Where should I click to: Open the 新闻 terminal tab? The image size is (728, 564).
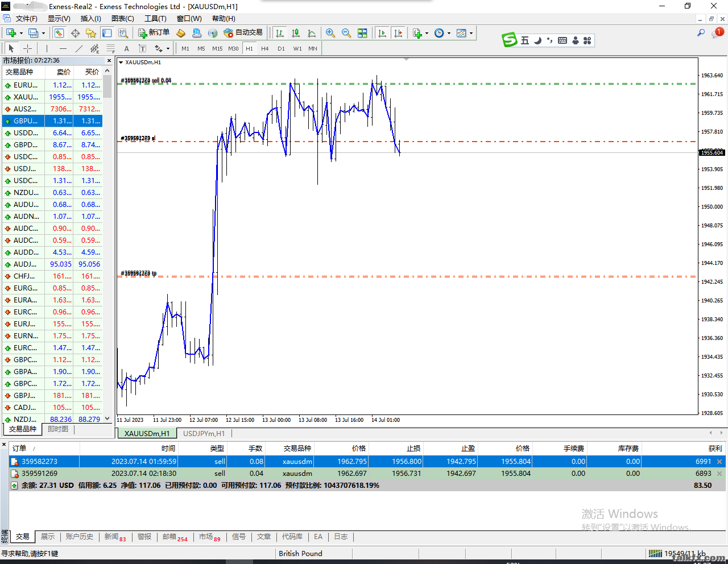115,537
